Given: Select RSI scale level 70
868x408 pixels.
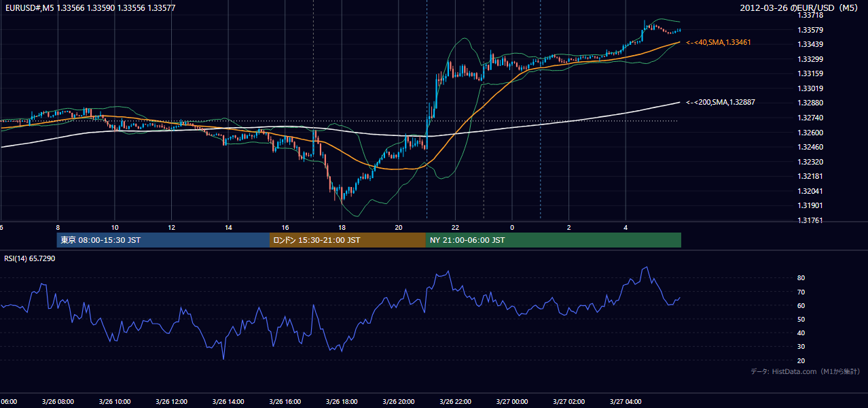Looking at the screenshot, I should coord(801,292).
